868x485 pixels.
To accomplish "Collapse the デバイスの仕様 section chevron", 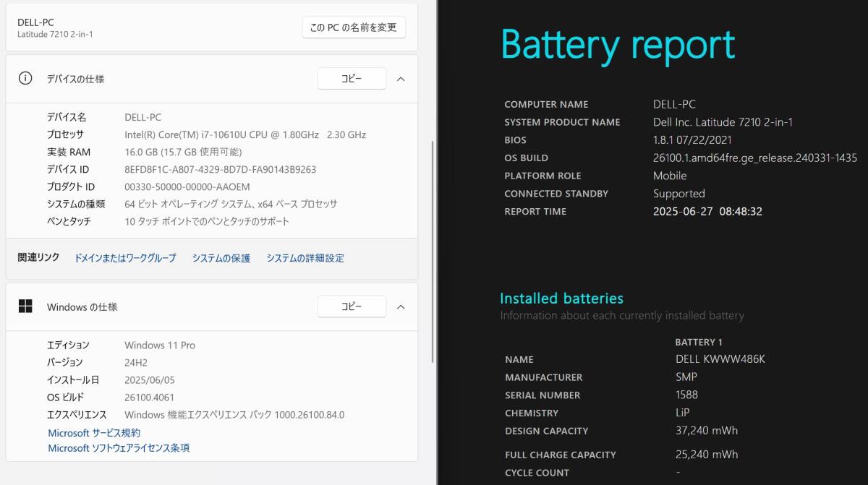I will pos(401,79).
